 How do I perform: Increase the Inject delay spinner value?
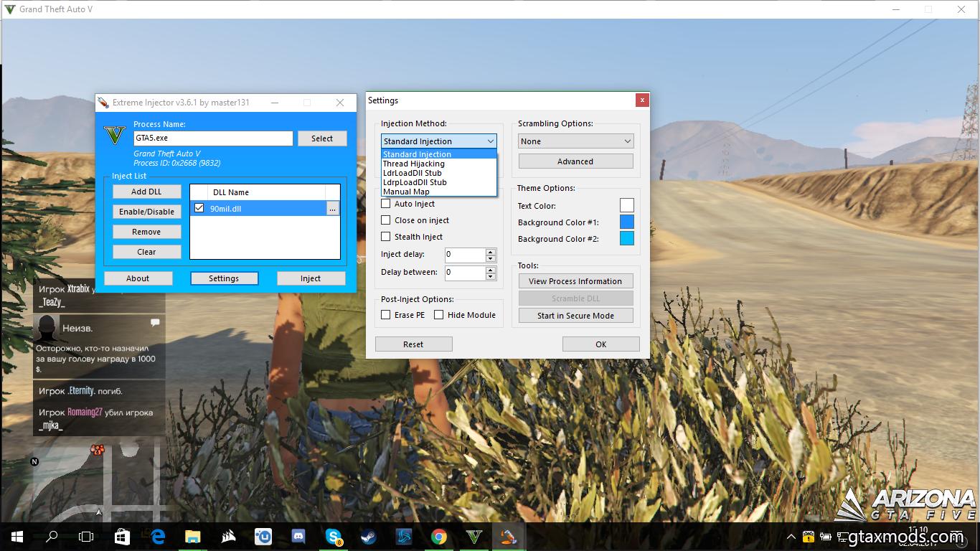[491, 251]
